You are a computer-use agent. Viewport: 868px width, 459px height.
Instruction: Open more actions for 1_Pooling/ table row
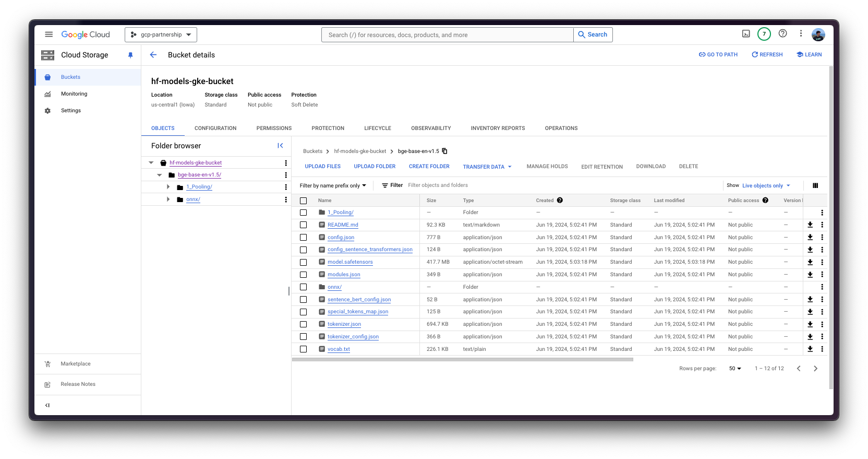pyautogui.click(x=822, y=213)
